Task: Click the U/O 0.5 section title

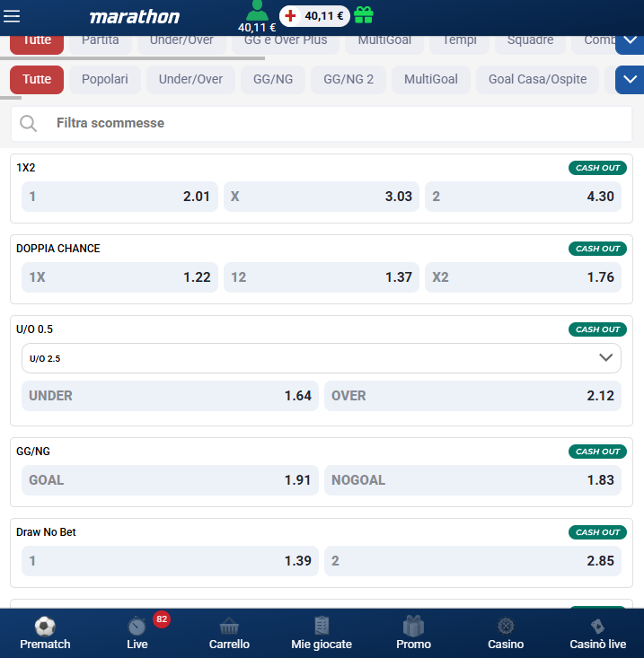Action: tap(34, 329)
